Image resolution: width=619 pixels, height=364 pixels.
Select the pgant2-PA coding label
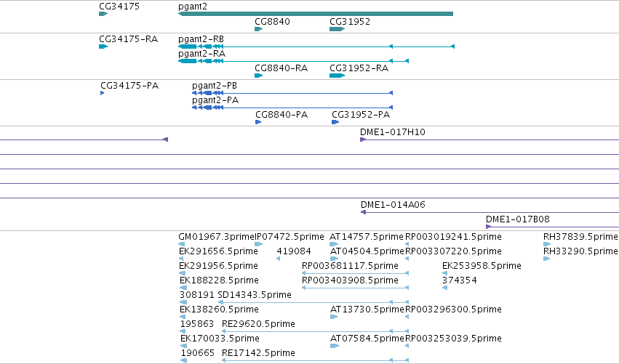tap(215, 100)
